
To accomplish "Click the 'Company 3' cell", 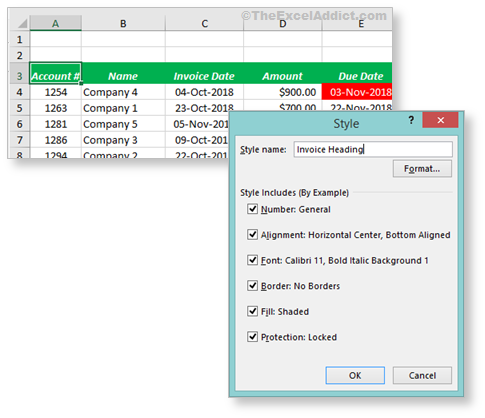I will pos(123,140).
